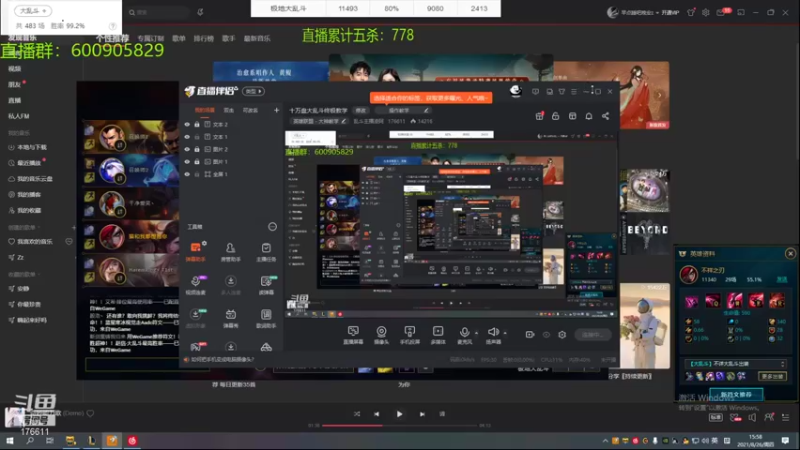Play the current song in NetEase
800x450 pixels.
point(399,414)
